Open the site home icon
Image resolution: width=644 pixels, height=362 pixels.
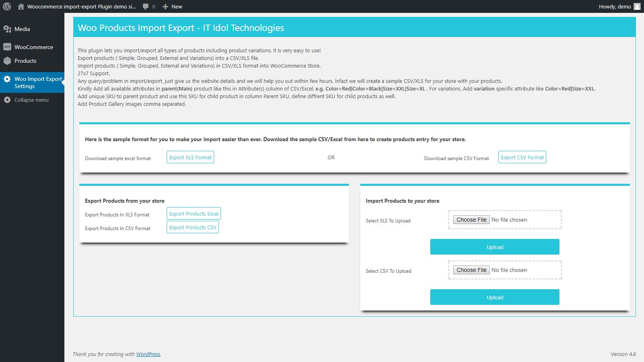point(21,6)
